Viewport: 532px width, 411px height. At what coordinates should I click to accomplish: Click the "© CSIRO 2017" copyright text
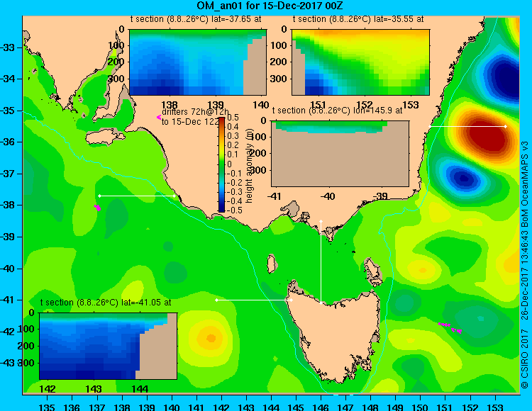[525, 360]
